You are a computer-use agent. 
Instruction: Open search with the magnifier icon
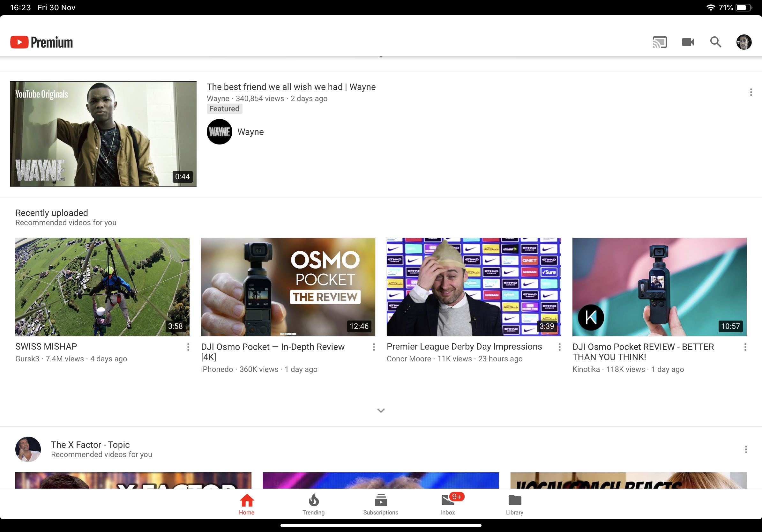coord(715,42)
